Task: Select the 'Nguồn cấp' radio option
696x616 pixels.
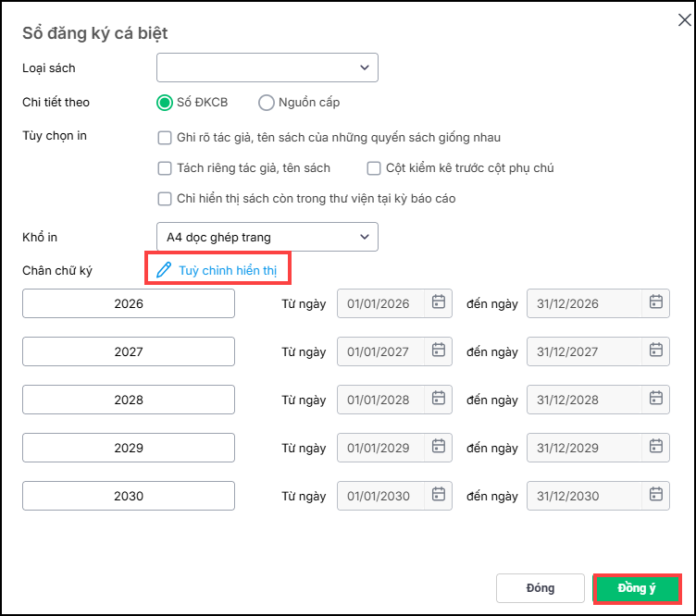Action: coord(267,103)
